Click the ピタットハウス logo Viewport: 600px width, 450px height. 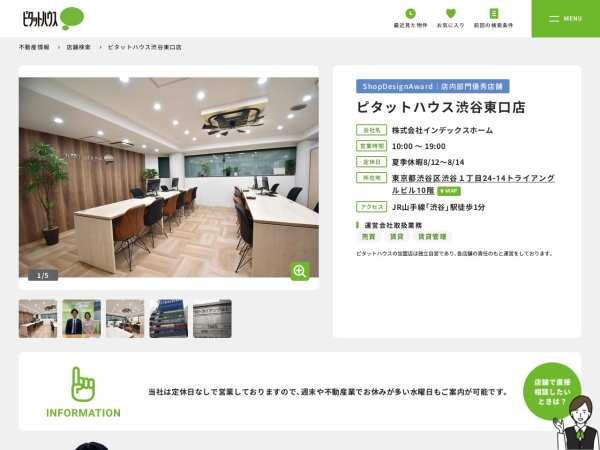click(53, 18)
